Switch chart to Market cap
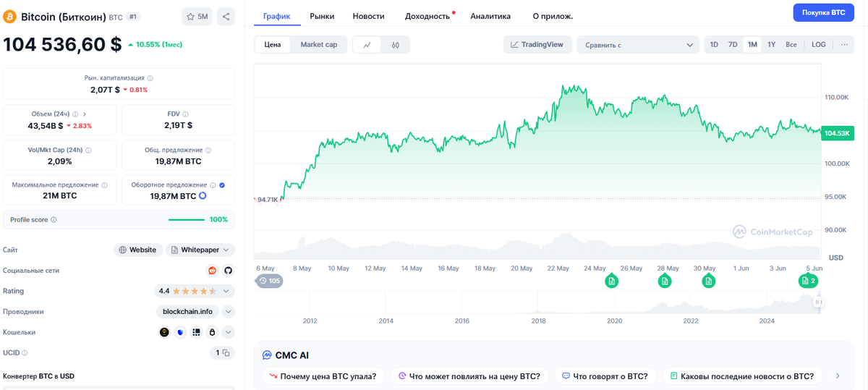868x390 pixels. [x=318, y=45]
